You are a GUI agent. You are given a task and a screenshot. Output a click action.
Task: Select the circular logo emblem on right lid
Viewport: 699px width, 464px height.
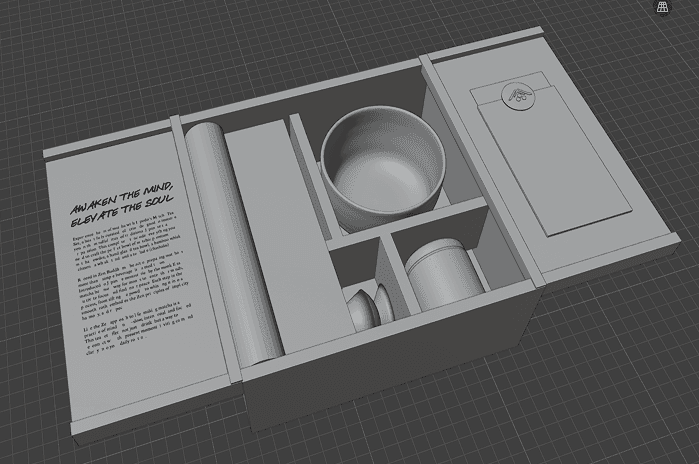[517, 96]
